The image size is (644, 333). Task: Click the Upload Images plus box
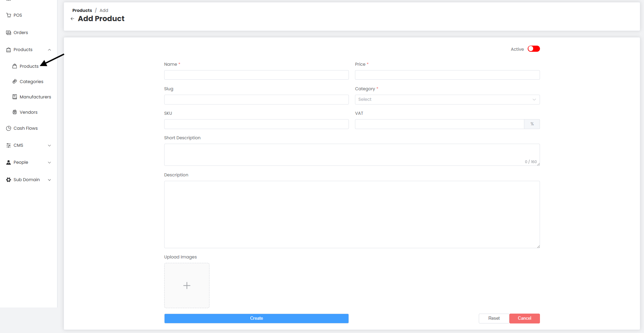187,285
